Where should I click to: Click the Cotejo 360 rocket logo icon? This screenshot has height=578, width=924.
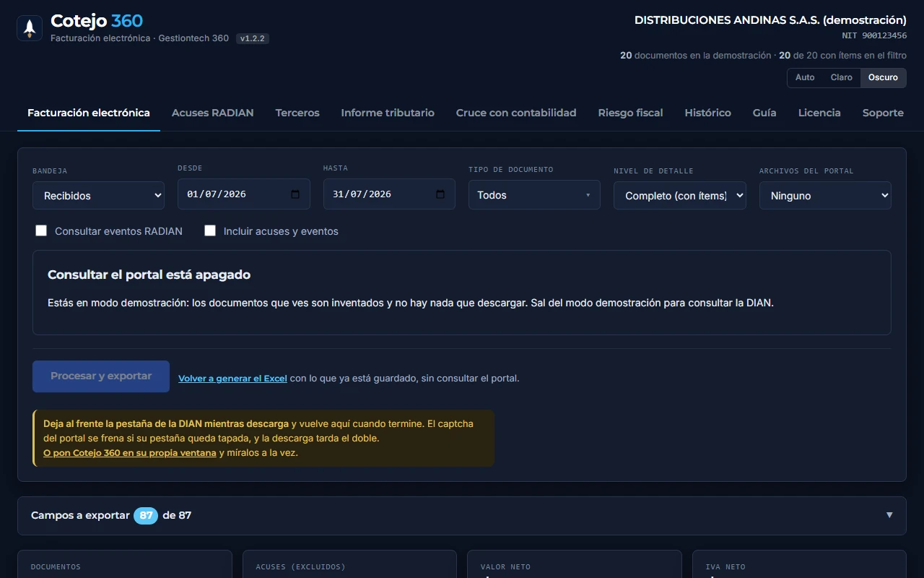coord(30,28)
